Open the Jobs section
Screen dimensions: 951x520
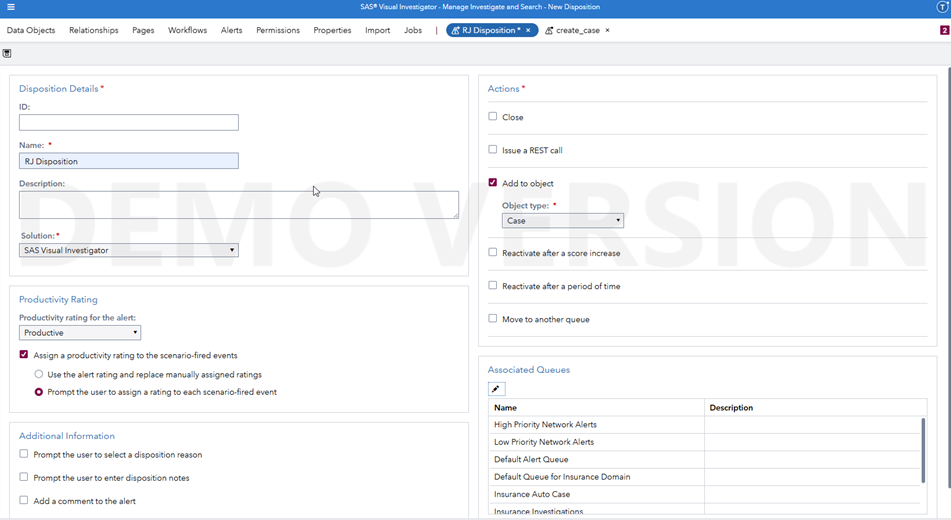[x=413, y=30]
